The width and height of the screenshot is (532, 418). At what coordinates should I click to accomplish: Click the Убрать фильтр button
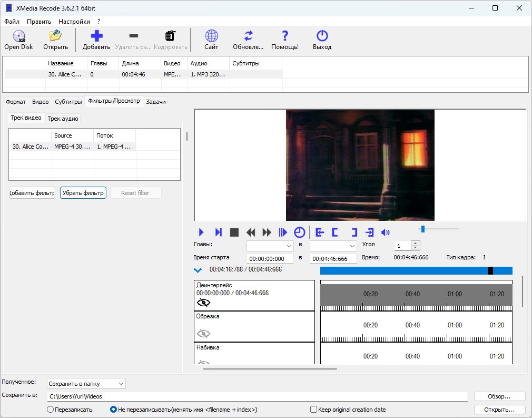coord(83,193)
